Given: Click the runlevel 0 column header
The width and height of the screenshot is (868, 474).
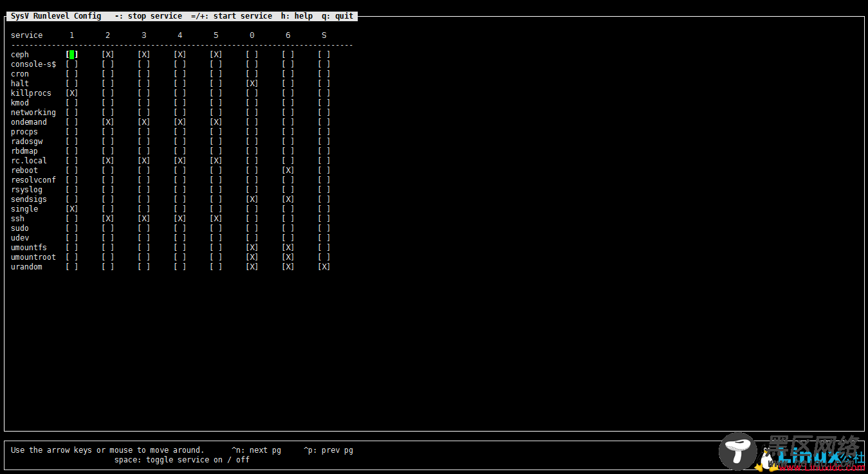Looking at the screenshot, I should (x=252, y=35).
